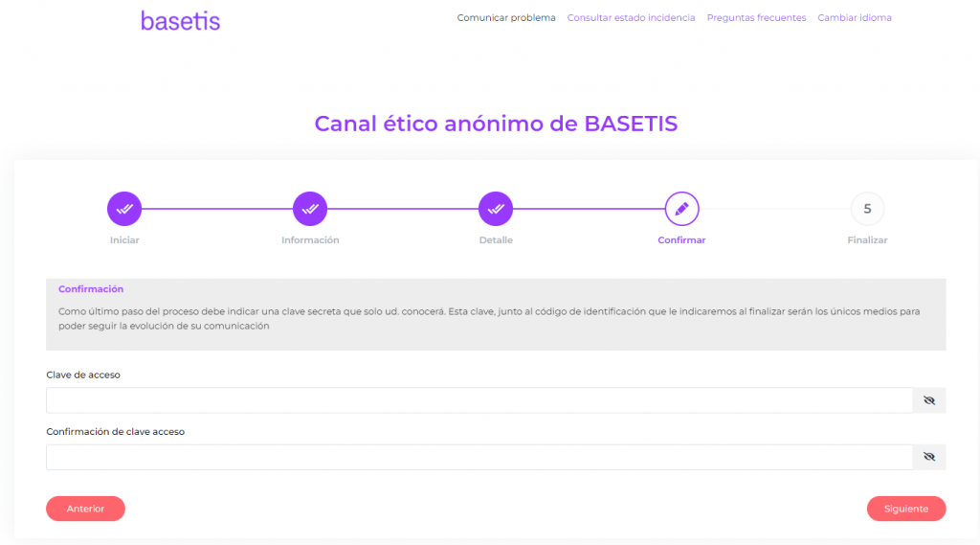Viewport: 980px width, 545px height.
Task: Open Consultar estado incidencia link
Action: (x=631, y=17)
